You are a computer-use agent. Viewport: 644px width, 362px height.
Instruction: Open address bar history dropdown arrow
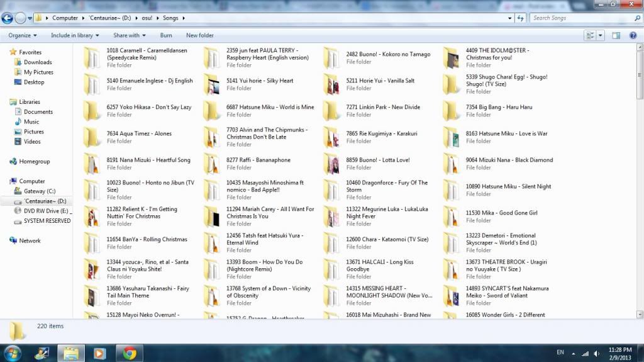click(509, 18)
